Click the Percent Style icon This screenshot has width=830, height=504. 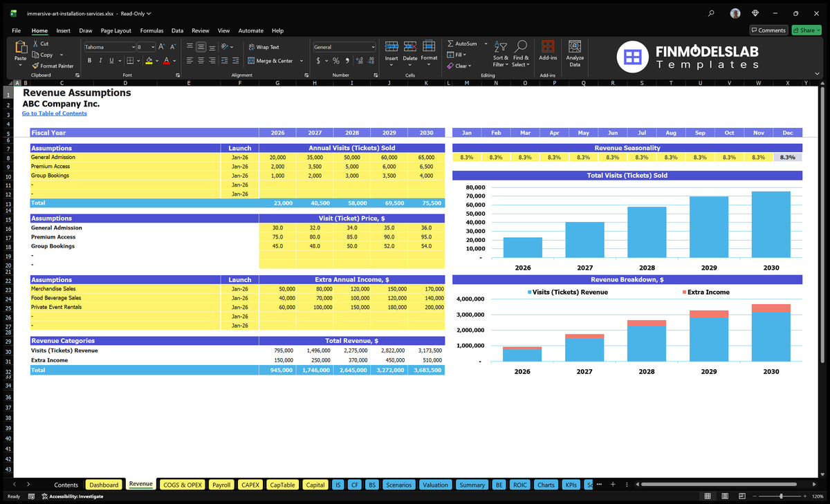tap(336, 61)
